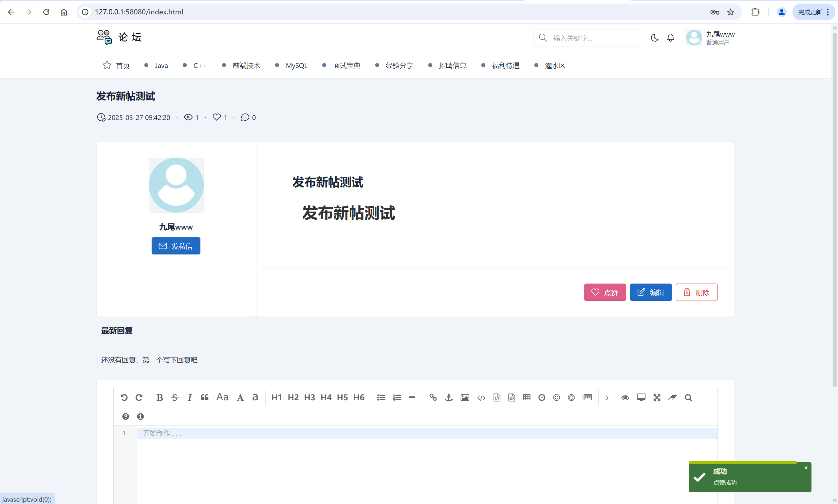Apply H1 heading format

coord(276,397)
